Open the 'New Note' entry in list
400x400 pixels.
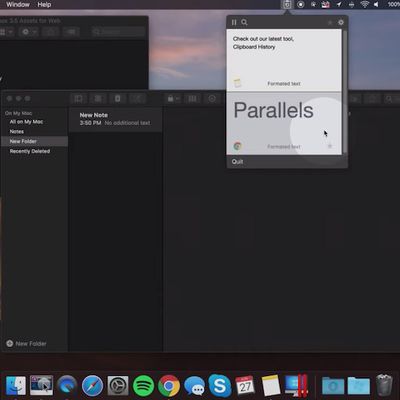coord(115,119)
